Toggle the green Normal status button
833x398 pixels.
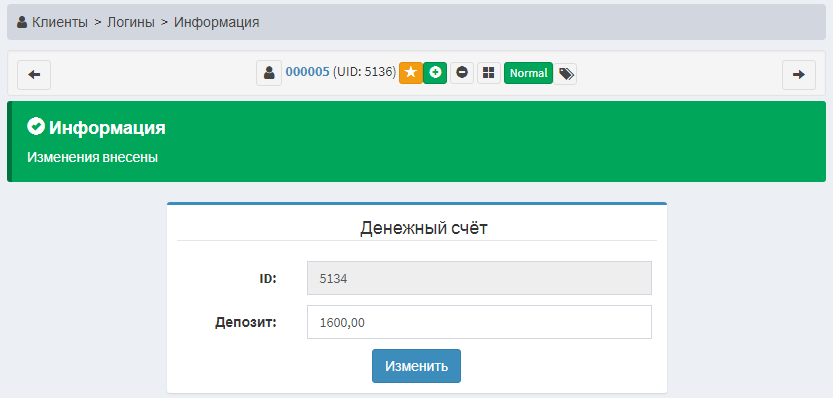(529, 73)
